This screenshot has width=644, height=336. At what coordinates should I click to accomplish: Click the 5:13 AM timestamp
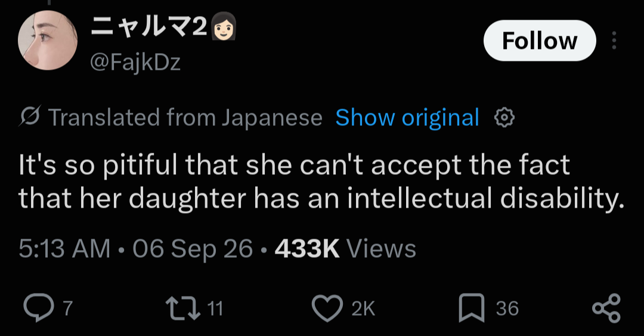point(64,249)
